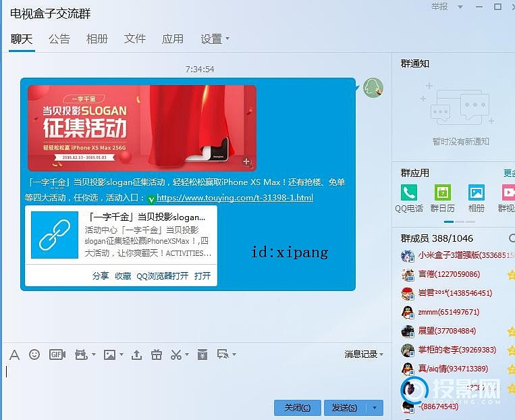Click the 关闭(C) button

(x=297, y=408)
